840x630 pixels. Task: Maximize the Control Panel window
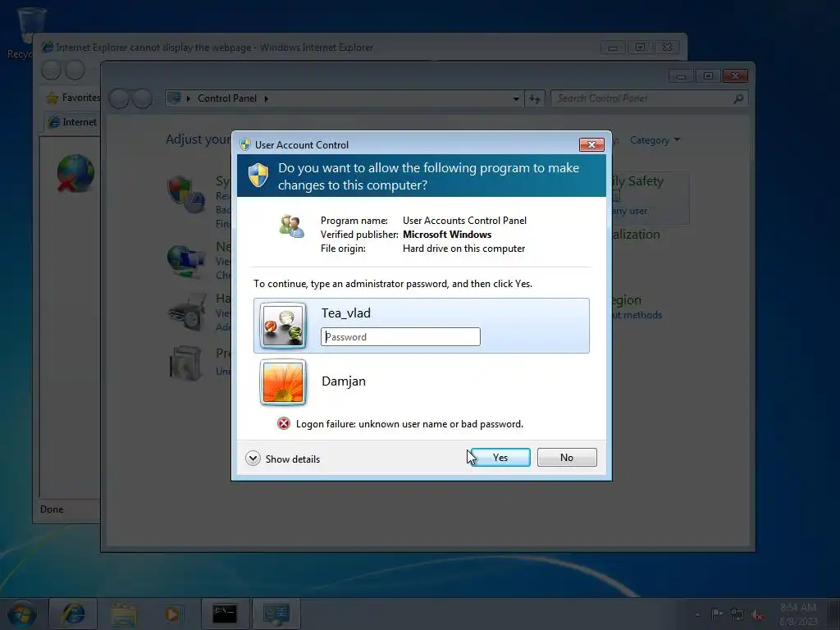[x=708, y=76]
